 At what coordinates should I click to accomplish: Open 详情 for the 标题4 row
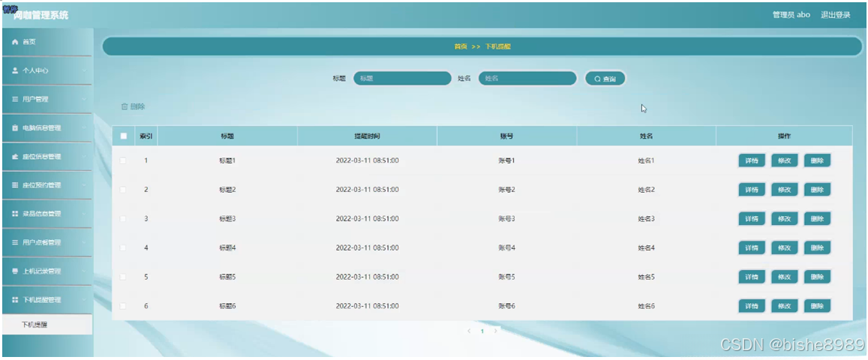click(752, 247)
